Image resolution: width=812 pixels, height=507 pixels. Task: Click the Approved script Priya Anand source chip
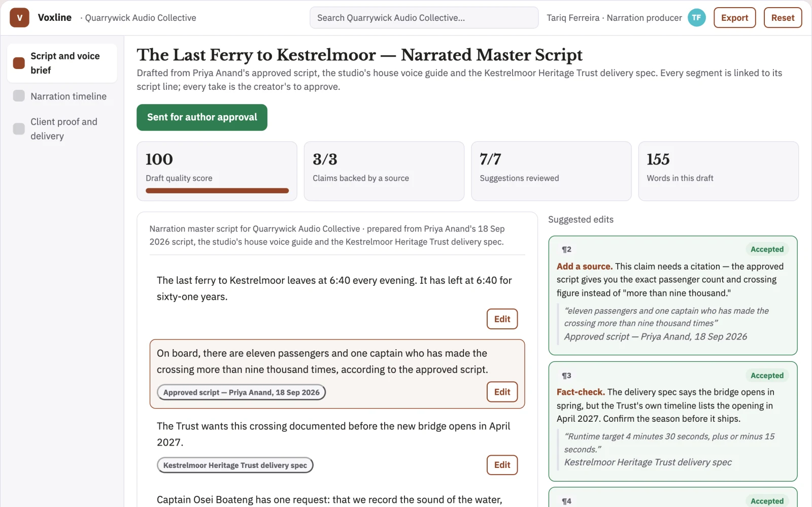tap(241, 392)
